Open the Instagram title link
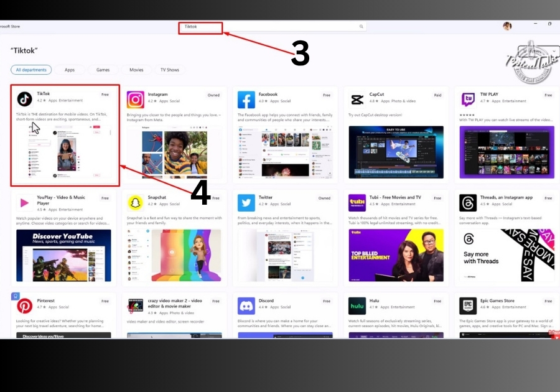Screen dimensions: 560x392 [x=157, y=94]
